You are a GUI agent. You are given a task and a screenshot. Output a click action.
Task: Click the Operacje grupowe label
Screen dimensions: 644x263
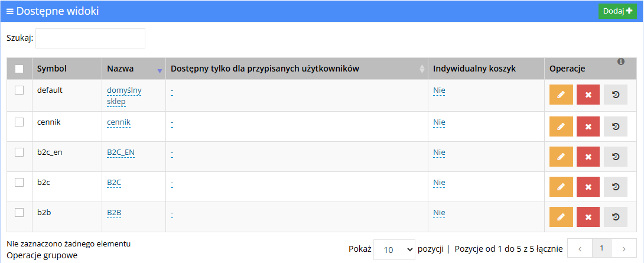42,255
